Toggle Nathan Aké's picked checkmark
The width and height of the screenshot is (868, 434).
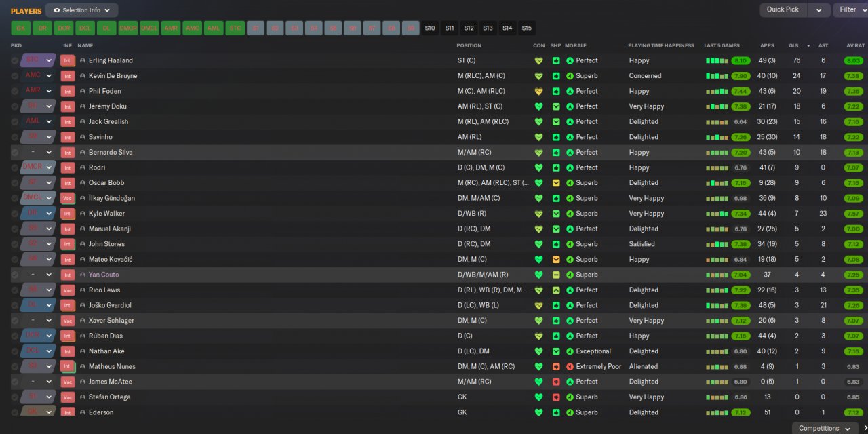(15, 351)
